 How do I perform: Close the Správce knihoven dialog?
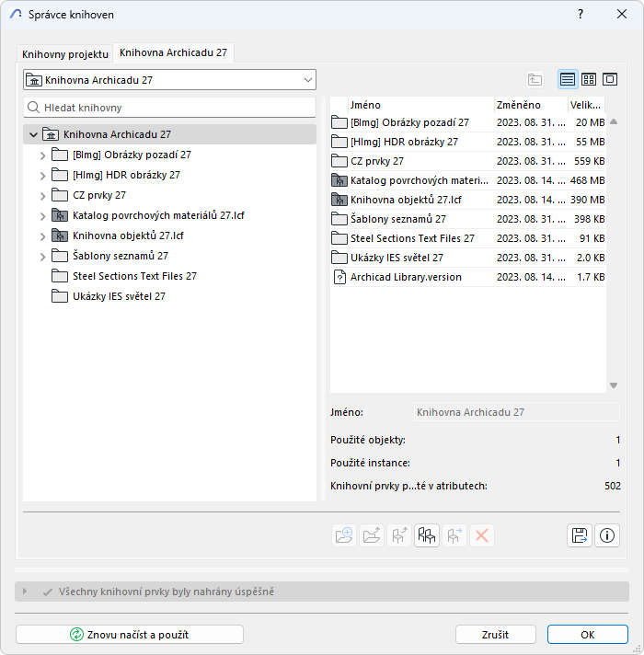(x=622, y=14)
